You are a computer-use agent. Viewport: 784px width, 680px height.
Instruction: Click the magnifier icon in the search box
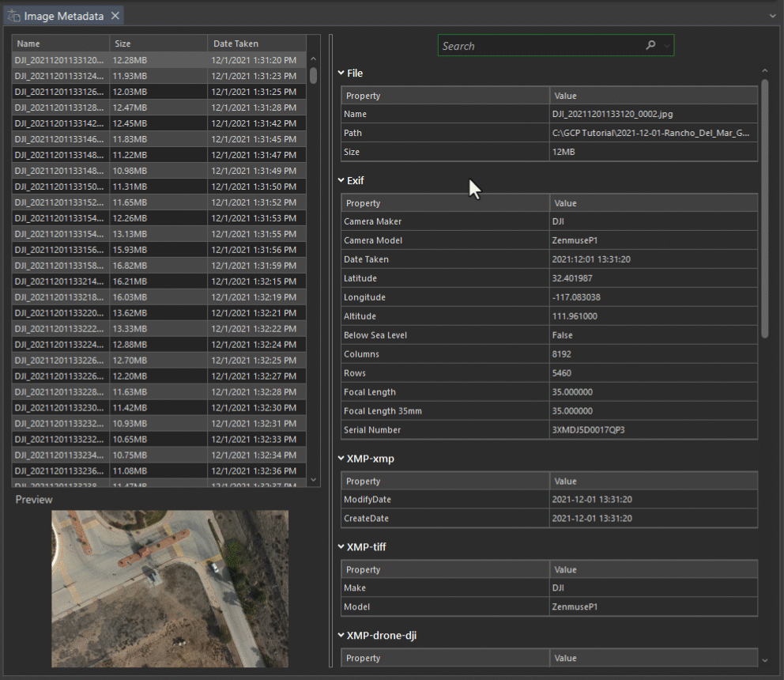(650, 46)
